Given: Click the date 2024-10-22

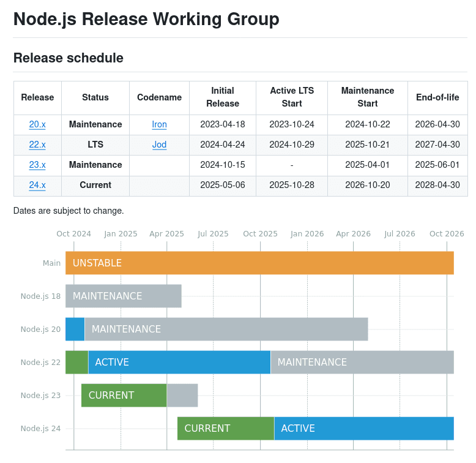Looking at the screenshot, I should [x=368, y=124].
